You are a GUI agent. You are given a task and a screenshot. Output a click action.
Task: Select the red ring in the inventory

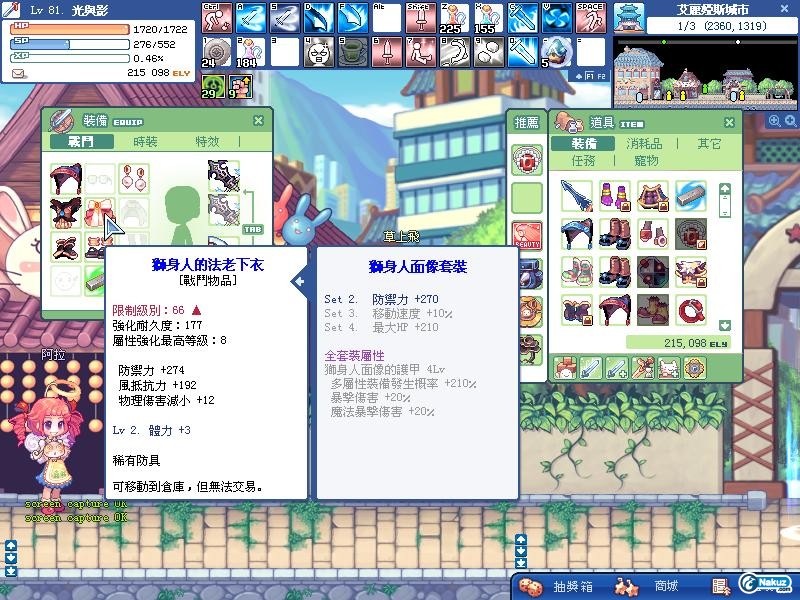click(691, 310)
